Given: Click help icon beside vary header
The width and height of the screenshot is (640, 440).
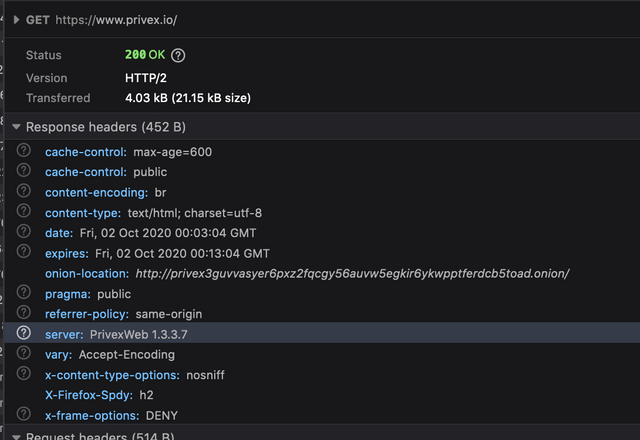Looking at the screenshot, I should (x=24, y=354).
